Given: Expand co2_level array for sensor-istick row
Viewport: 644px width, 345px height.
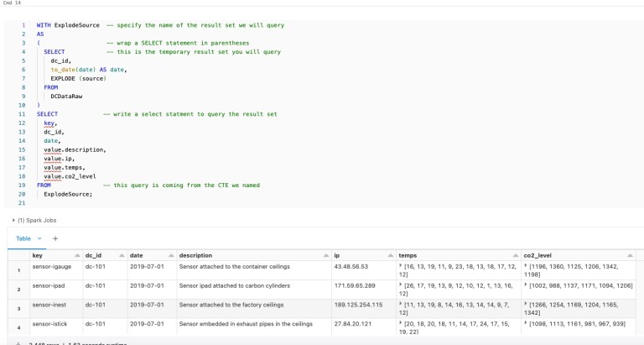Looking at the screenshot, I should click(x=526, y=323).
